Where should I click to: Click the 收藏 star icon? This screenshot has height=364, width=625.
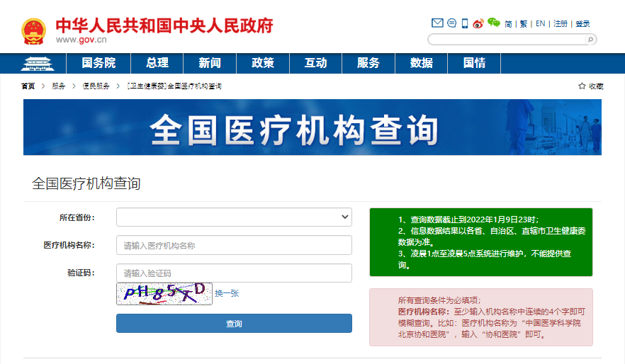point(582,86)
